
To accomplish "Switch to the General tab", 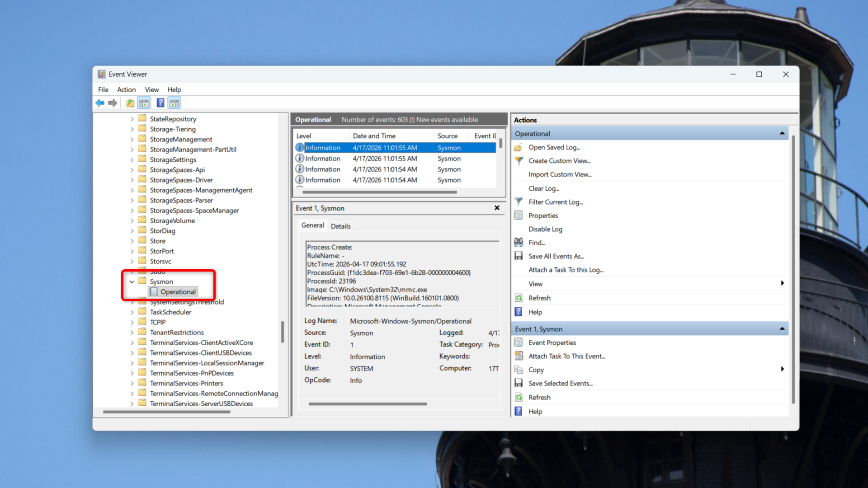I will pos(312,225).
